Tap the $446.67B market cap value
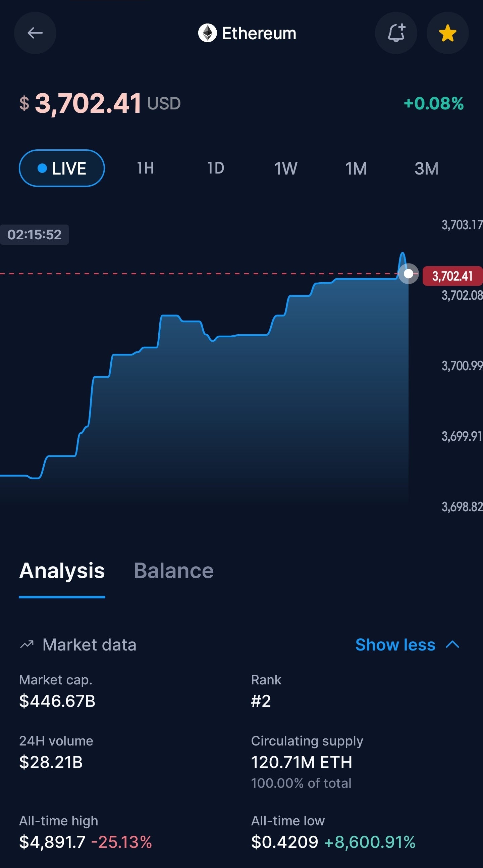 [57, 701]
